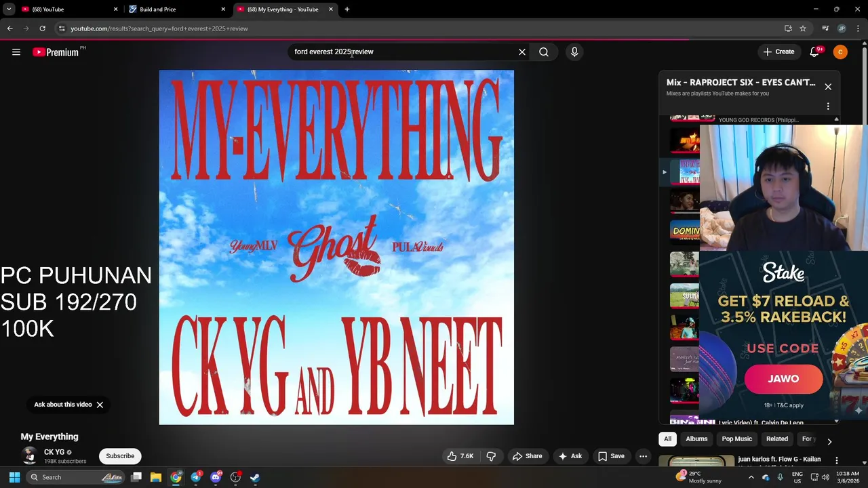
Task: Open Chrome profile avatar
Action: click(x=842, y=28)
